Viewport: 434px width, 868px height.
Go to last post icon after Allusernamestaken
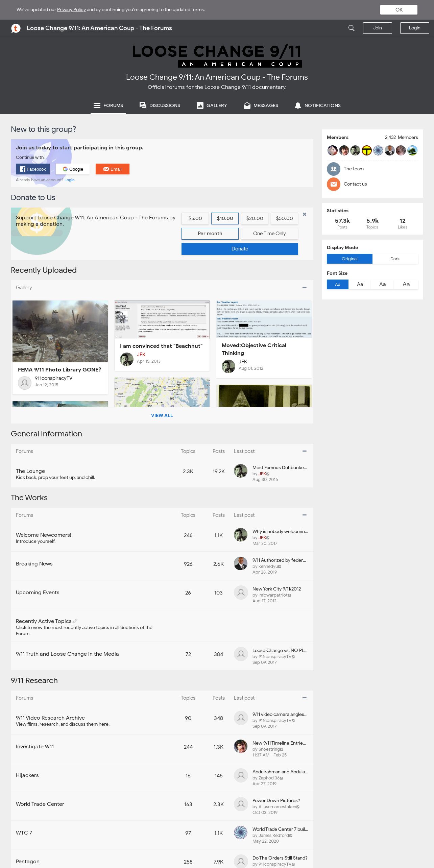point(298,807)
